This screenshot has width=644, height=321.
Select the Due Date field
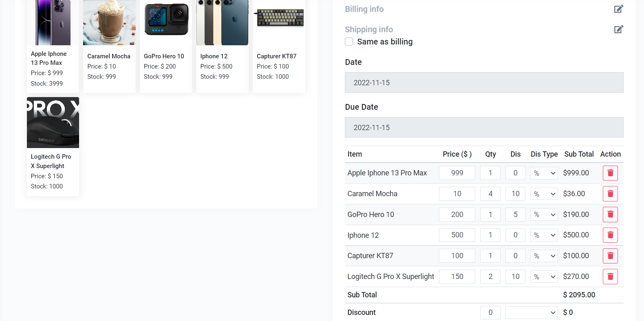click(x=484, y=127)
